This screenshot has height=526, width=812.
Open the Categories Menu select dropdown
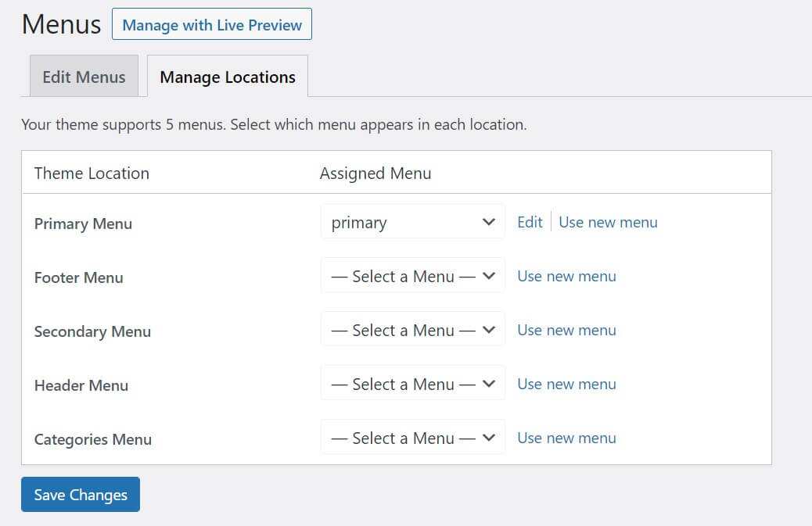[412, 438]
